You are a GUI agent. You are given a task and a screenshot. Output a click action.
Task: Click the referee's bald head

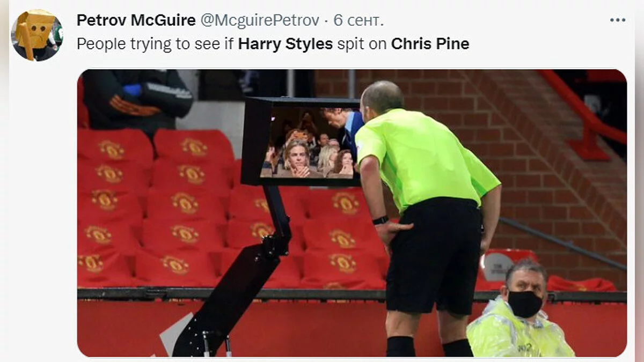[x=382, y=97]
